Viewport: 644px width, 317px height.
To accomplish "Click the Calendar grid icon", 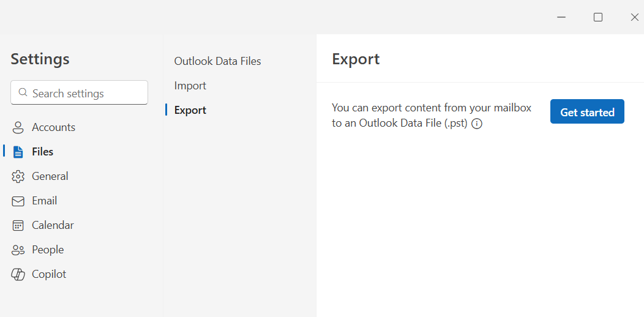I will coord(18,225).
